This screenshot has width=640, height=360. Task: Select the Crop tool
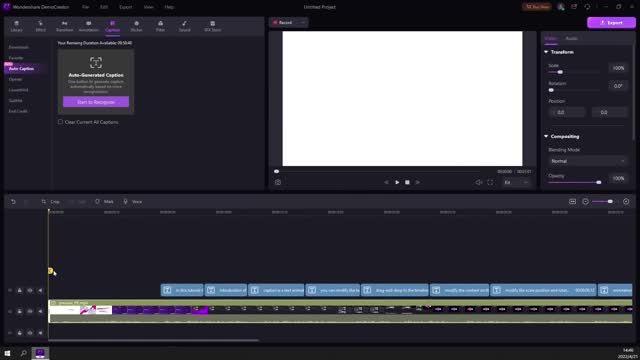coord(51,202)
